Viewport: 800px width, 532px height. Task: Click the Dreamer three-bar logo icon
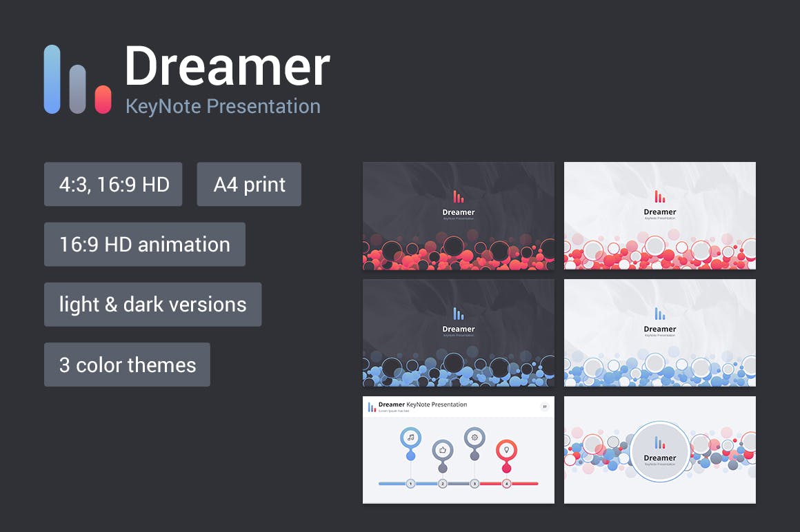(77, 80)
